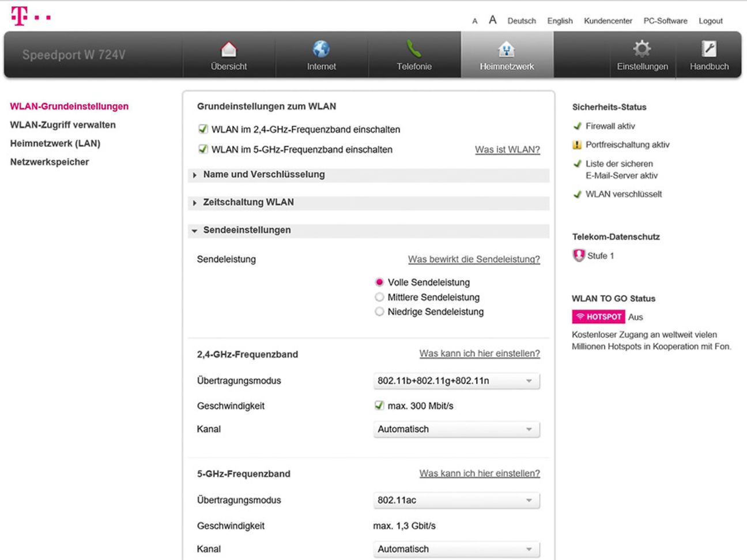Image resolution: width=747 pixels, height=560 pixels.
Task: Open WLAN-Zugriff verwalten in sidebar
Action: point(63,125)
